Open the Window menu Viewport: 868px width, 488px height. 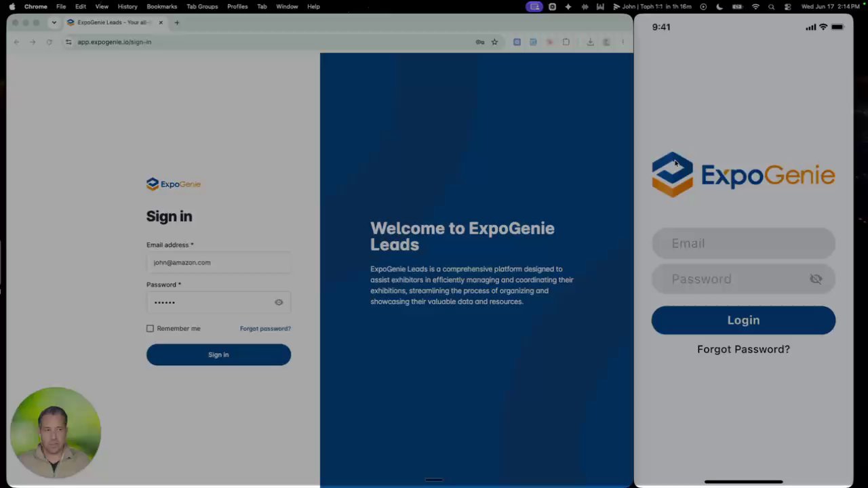tap(287, 7)
